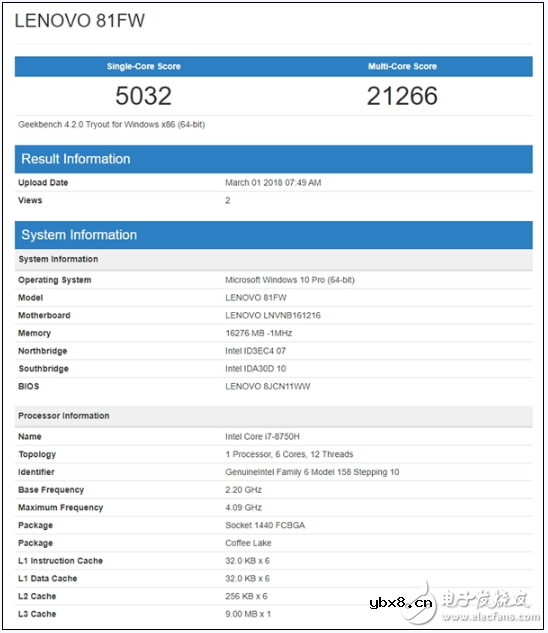548x633 pixels.
Task: Select GenuineIntel Family 6 Model 158 value
Action: pyautogui.click(x=312, y=472)
